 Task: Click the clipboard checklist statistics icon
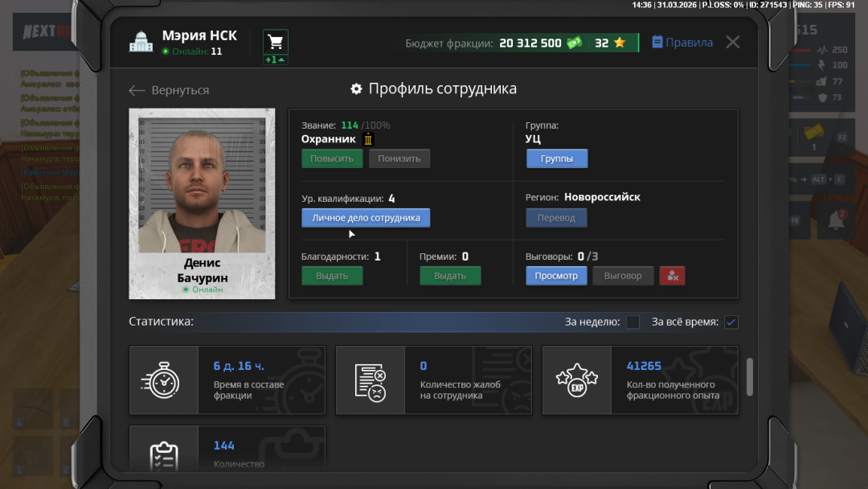[x=163, y=454]
